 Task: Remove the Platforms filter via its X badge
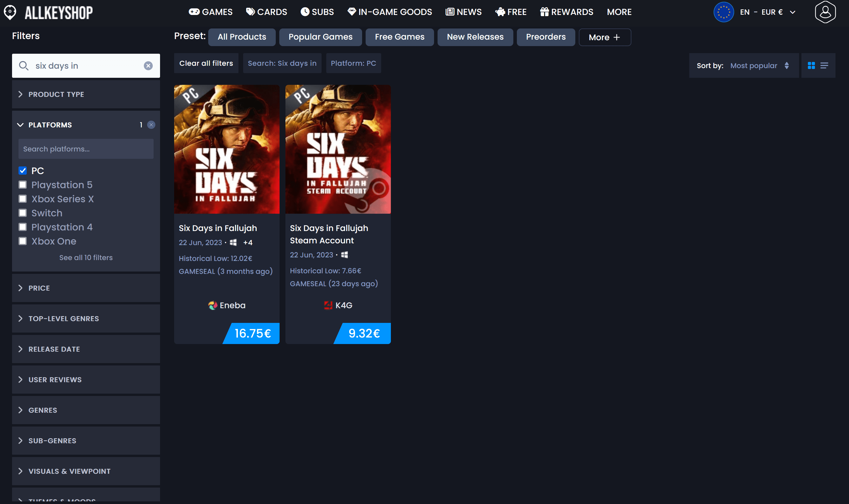(x=151, y=125)
